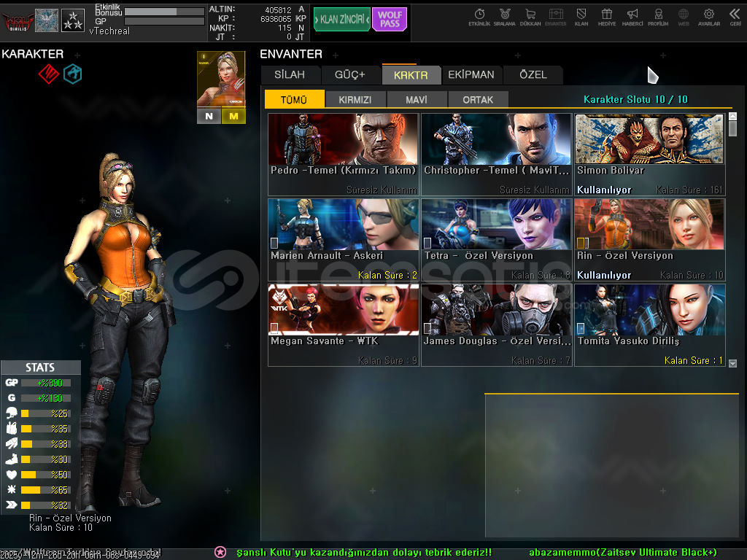Open the ÖZEL special tab

tap(533, 75)
